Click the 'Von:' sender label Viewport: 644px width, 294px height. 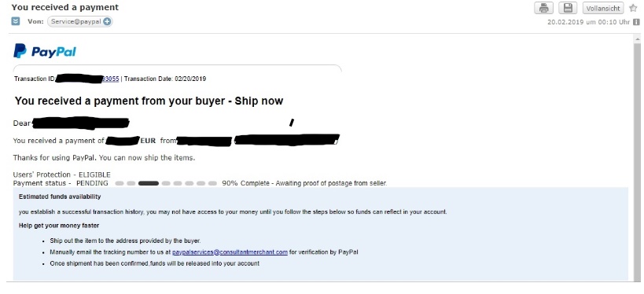pyautogui.click(x=35, y=21)
